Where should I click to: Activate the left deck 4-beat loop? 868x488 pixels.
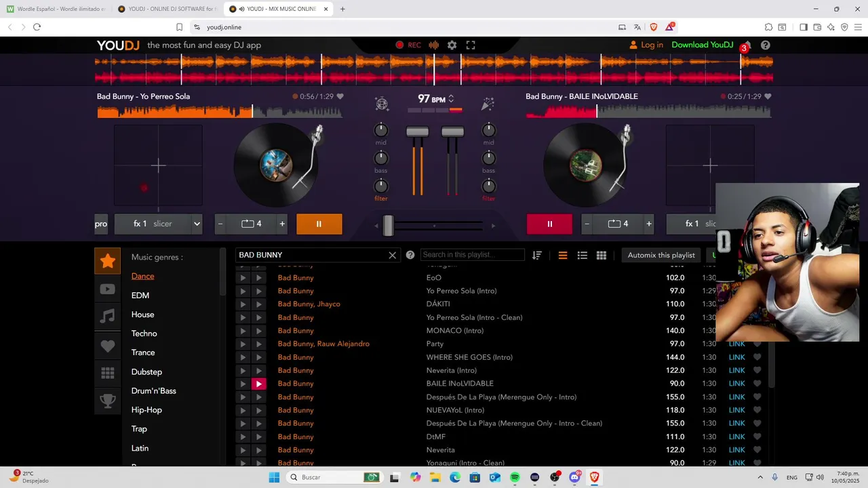pos(252,224)
